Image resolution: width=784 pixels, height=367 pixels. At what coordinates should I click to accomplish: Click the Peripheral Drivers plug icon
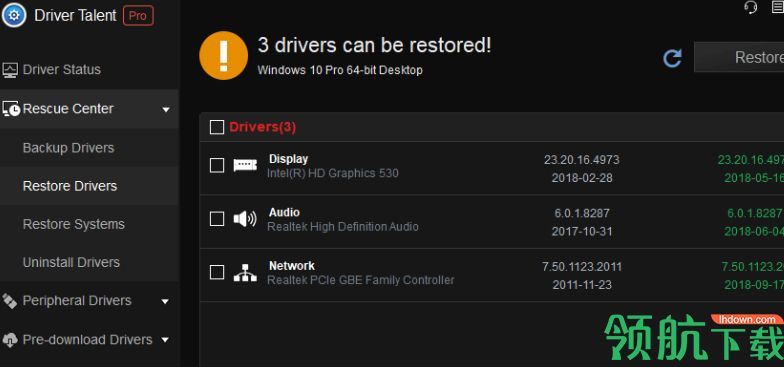(10, 301)
